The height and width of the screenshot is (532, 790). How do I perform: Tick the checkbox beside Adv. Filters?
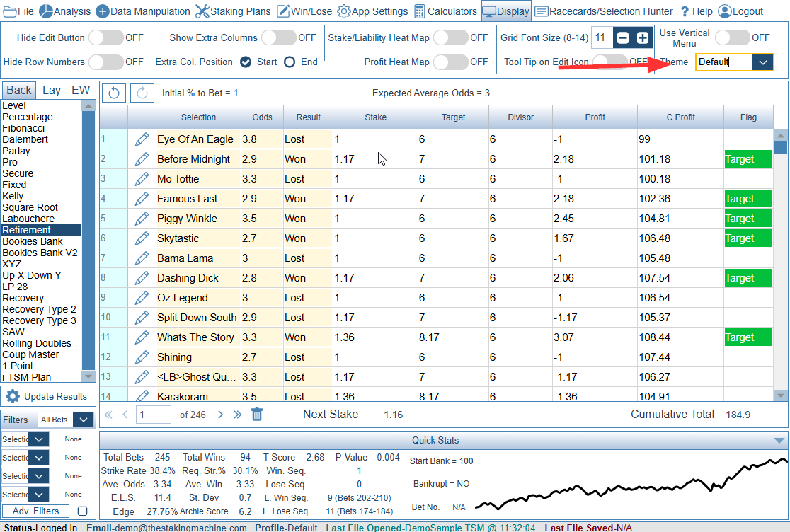coord(82,511)
